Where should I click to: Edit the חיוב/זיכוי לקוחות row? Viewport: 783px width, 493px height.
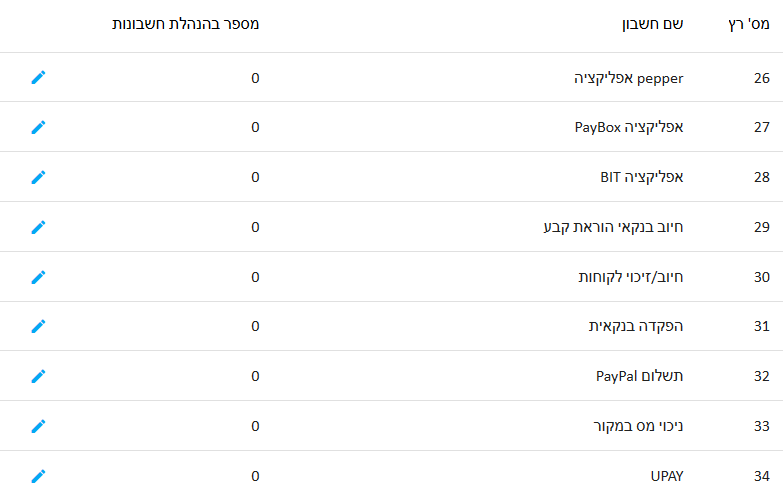pos(38,277)
